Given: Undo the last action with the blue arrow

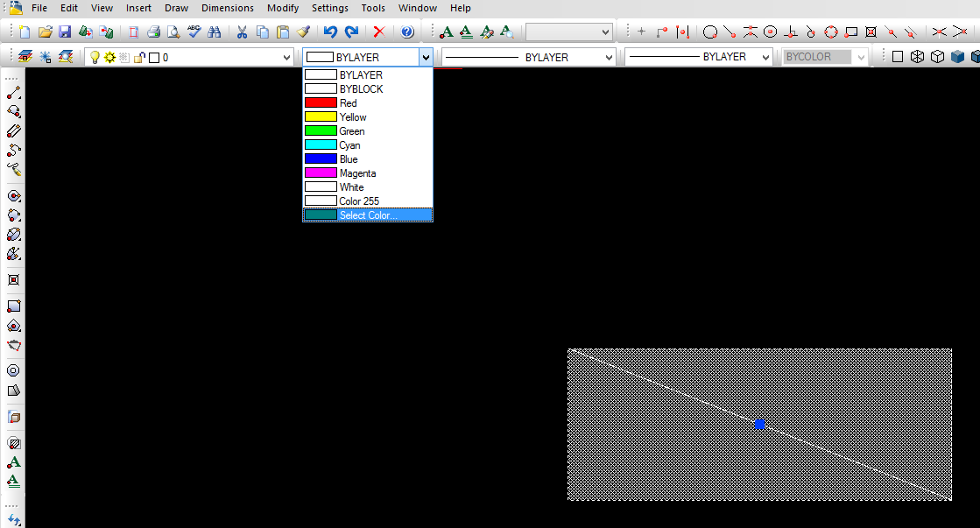Looking at the screenshot, I should pos(331,32).
